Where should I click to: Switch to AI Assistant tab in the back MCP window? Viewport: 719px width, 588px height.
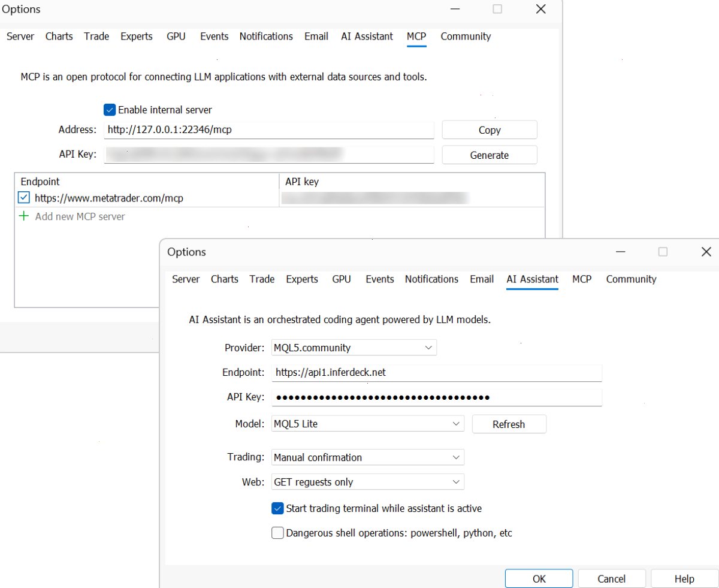tap(367, 37)
